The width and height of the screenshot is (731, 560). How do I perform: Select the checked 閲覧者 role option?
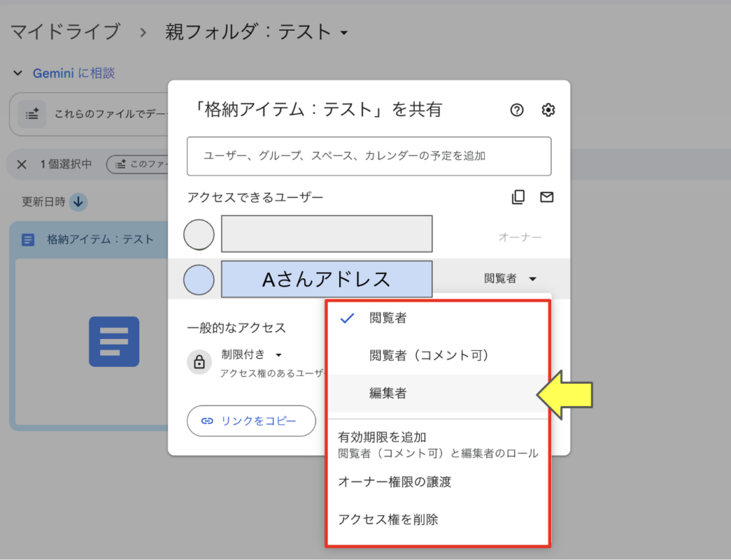coord(388,318)
